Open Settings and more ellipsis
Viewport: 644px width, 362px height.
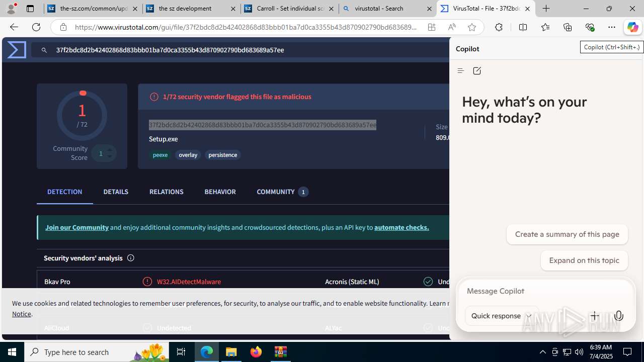pyautogui.click(x=612, y=27)
